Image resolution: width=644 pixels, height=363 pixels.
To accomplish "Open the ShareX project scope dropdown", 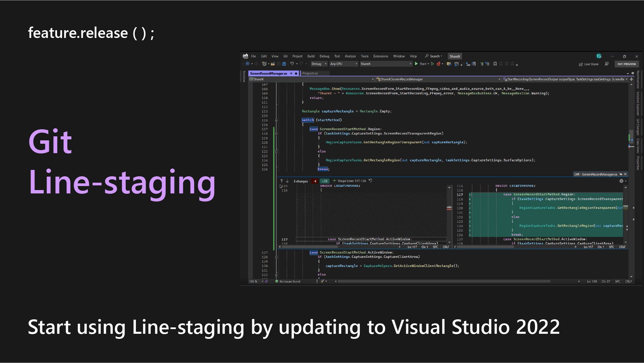I will click(x=311, y=79).
